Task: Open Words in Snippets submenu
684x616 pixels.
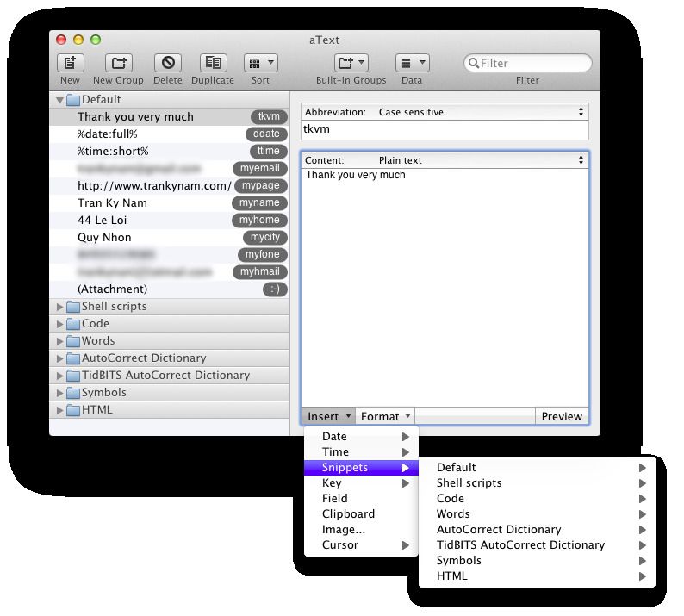Action: pos(537,514)
